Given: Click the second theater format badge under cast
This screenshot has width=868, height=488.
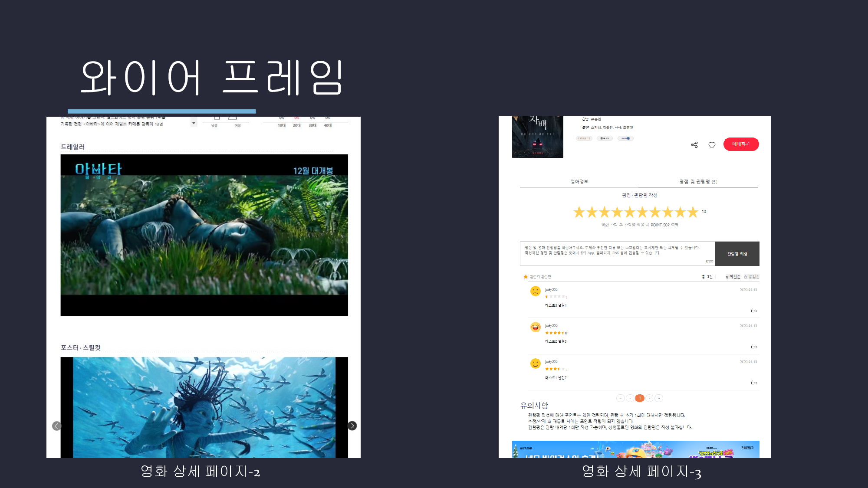Looking at the screenshot, I should click(605, 138).
